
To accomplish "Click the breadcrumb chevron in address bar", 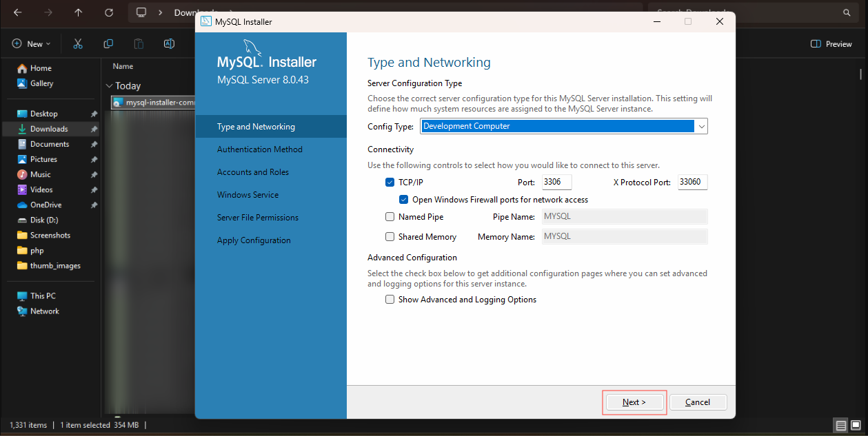I will click(x=160, y=12).
